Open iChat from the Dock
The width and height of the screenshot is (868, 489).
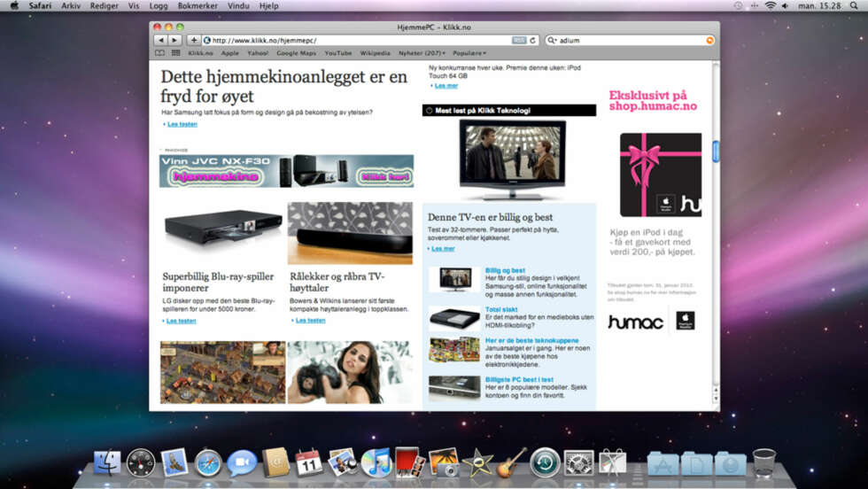coord(242,462)
